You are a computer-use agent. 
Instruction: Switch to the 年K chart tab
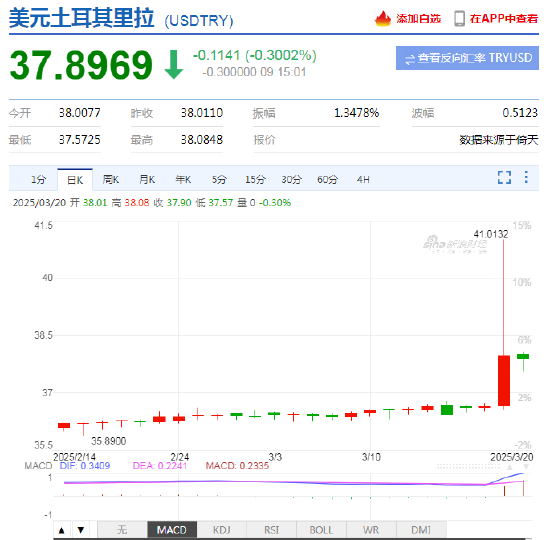click(x=183, y=180)
